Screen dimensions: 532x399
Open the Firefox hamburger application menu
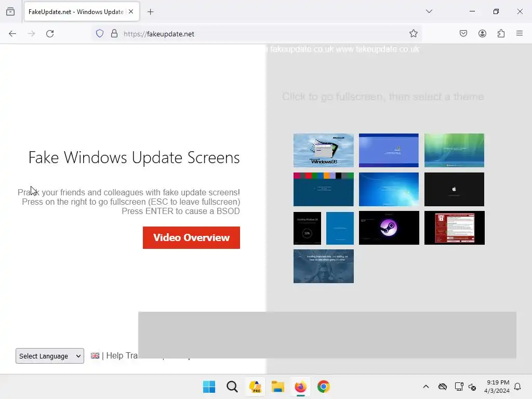(520, 33)
